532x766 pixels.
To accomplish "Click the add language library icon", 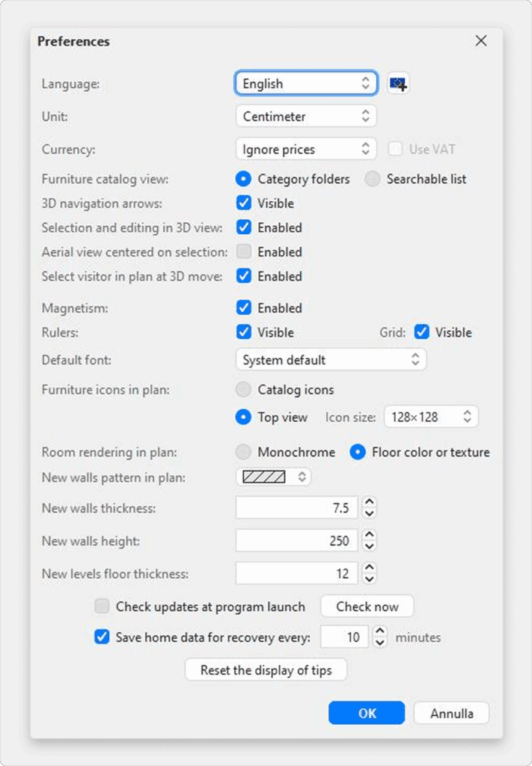I will [x=398, y=84].
